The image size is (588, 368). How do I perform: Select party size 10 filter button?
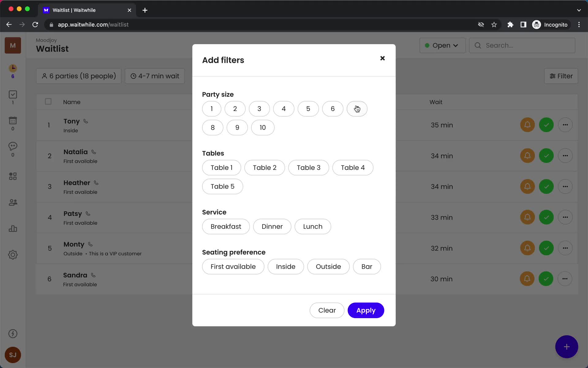point(262,127)
